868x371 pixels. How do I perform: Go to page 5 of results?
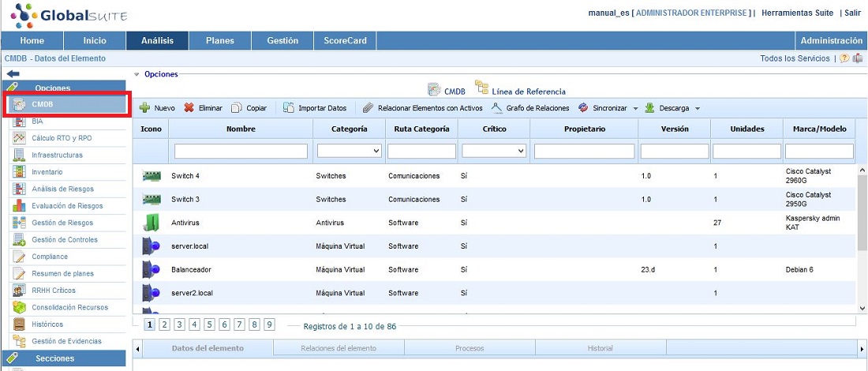click(x=210, y=324)
